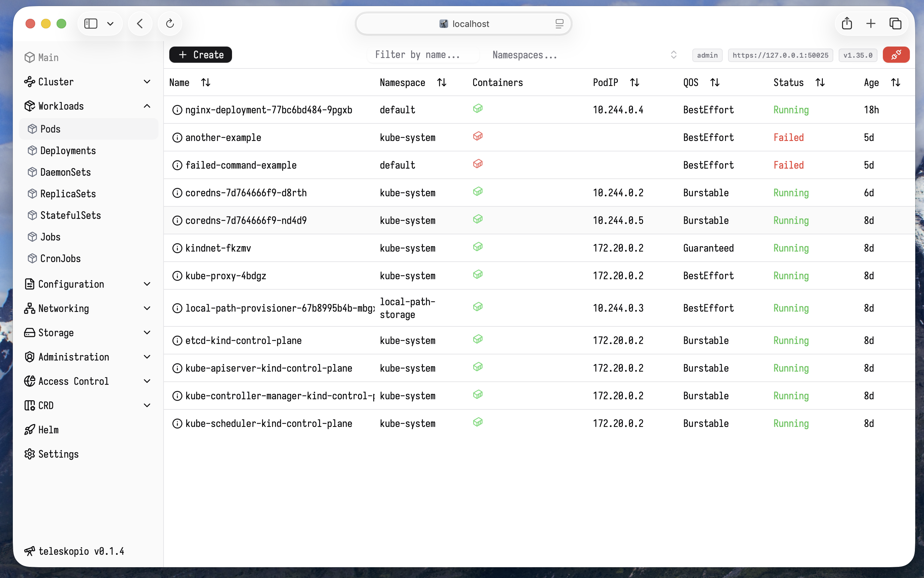Reload the localhost page

(x=170, y=24)
